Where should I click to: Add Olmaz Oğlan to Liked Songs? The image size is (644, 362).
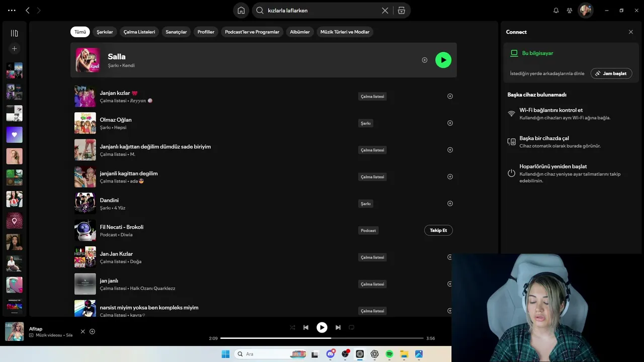450,123
